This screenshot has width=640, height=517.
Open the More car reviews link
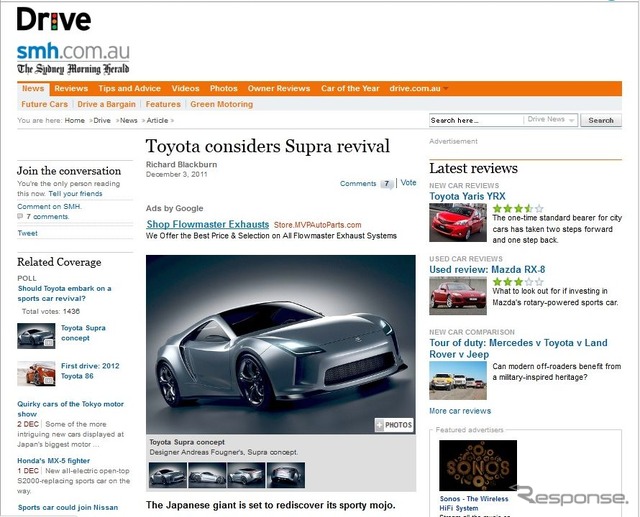click(460, 411)
